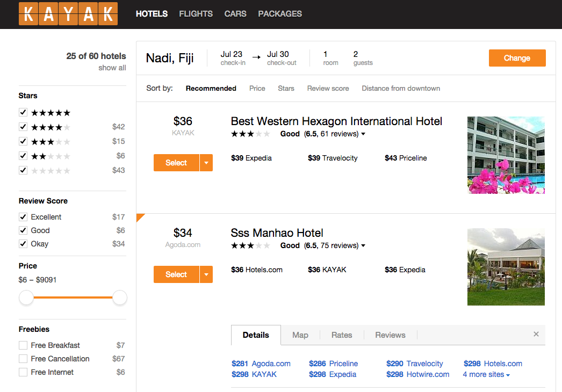Click the minimum price slider handle

pos(26,297)
